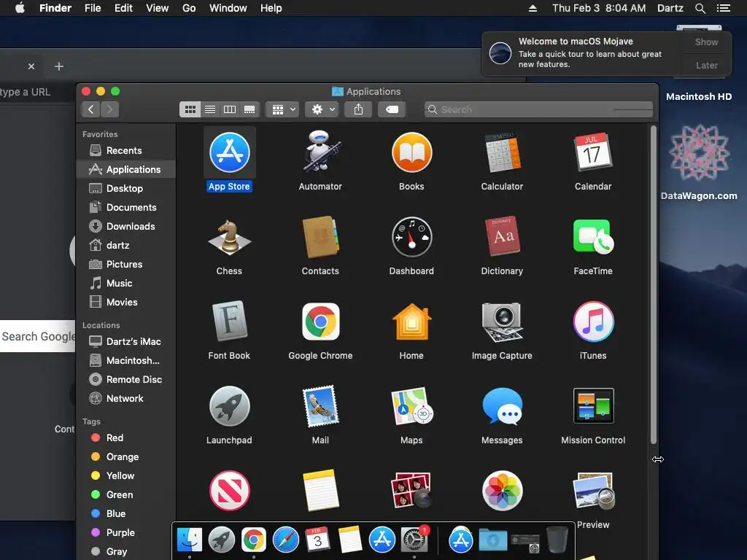Open the Action gear dropdown menu
Image resolution: width=747 pixels, height=560 pixels.
click(322, 109)
